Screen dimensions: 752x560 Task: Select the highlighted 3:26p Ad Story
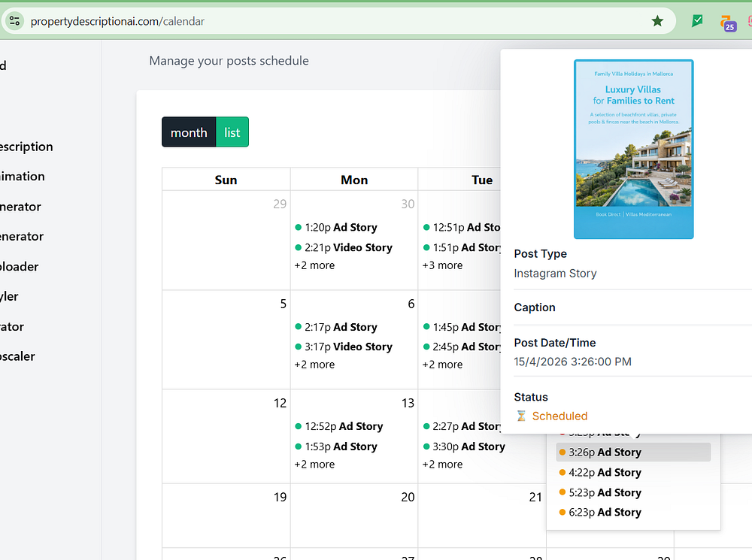coord(633,452)
